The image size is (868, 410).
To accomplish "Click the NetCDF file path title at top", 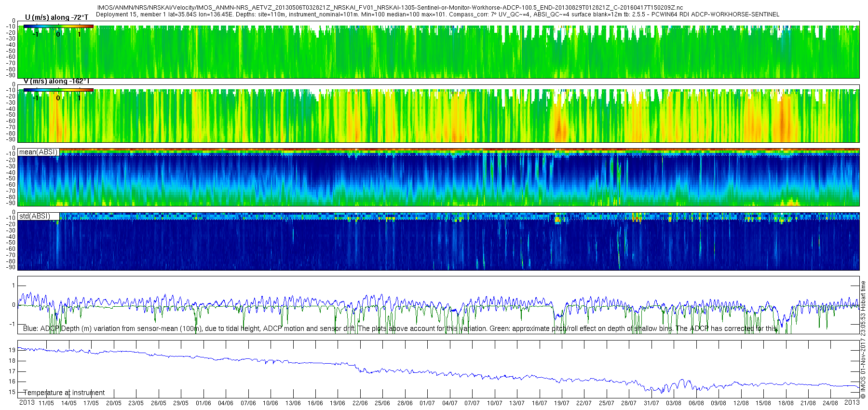I will pyautogui.click(x=390, y=8).
